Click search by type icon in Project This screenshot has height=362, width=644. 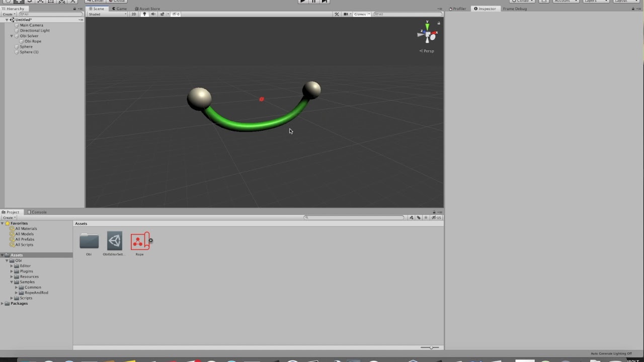[412, 218]
